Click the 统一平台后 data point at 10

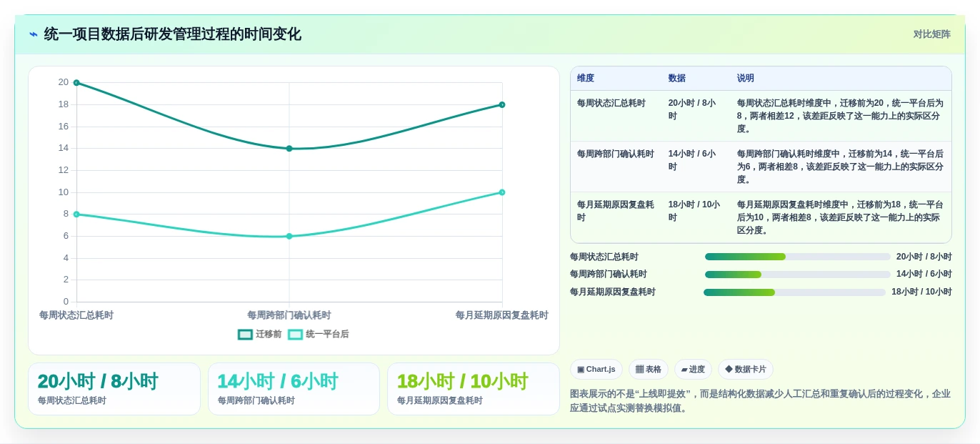pos(502,192)
